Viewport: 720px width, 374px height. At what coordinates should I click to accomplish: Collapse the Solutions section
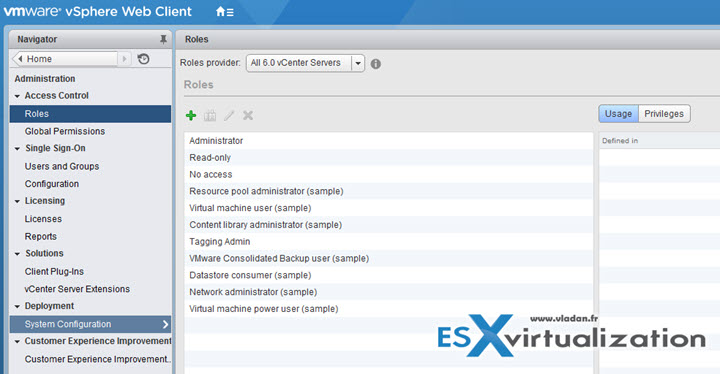click(x=17, y=254)
